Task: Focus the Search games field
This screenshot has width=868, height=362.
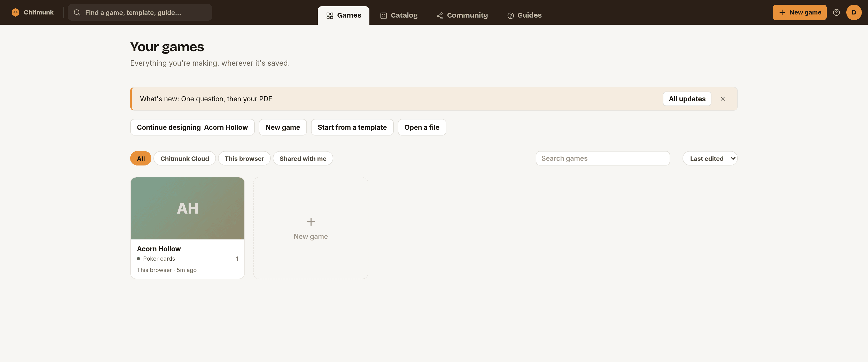Action: [602, 158]
